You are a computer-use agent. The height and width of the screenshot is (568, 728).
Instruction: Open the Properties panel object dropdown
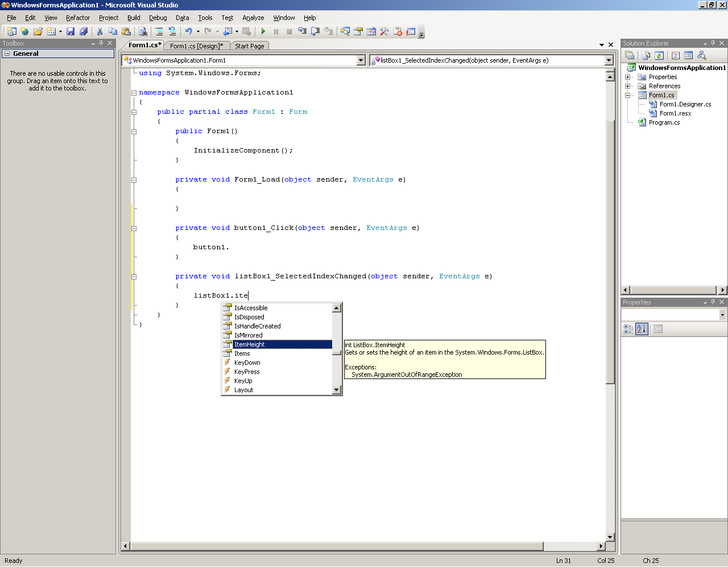pos(722,315)
